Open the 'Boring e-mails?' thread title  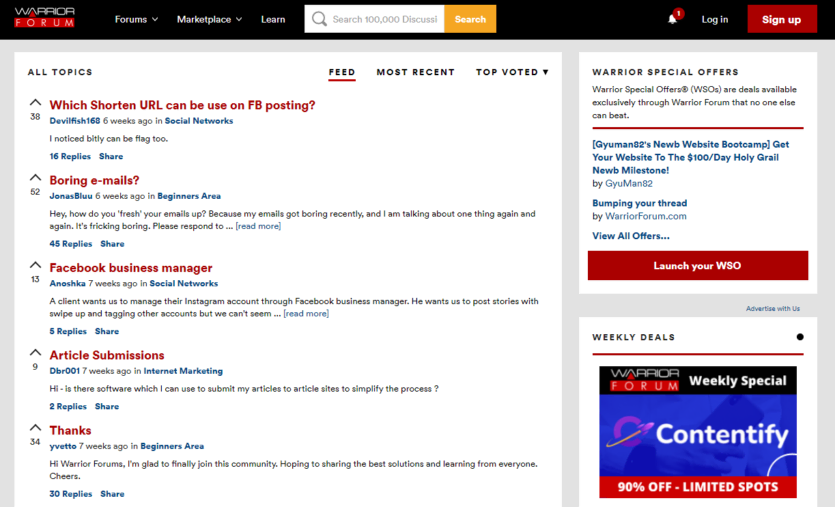click(x=94, y=180)
